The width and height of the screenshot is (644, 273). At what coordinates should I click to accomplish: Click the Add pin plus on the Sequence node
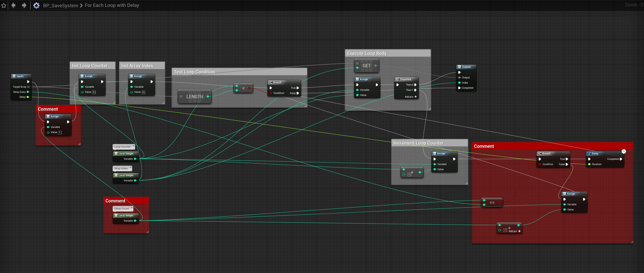coord(415,97)
